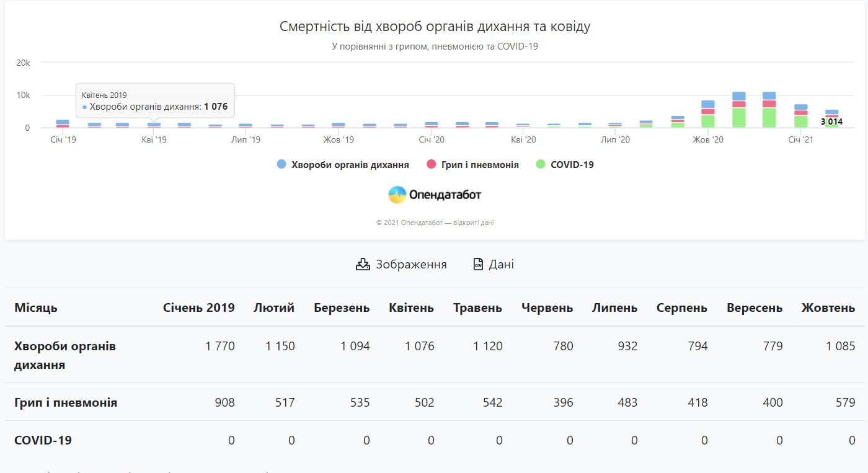Click the CSV data file icon
The height and width of the screenshot is (473, 868).
478,264
